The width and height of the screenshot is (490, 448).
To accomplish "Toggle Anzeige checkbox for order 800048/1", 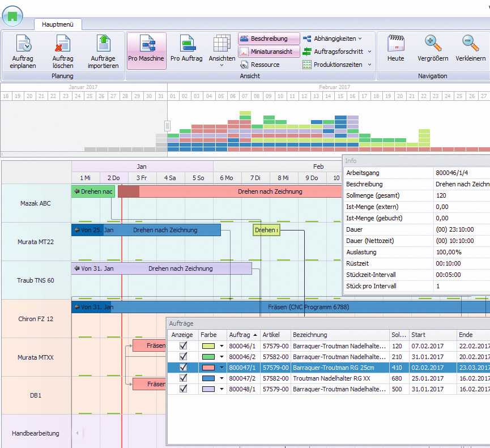I will tap(183, 389).
